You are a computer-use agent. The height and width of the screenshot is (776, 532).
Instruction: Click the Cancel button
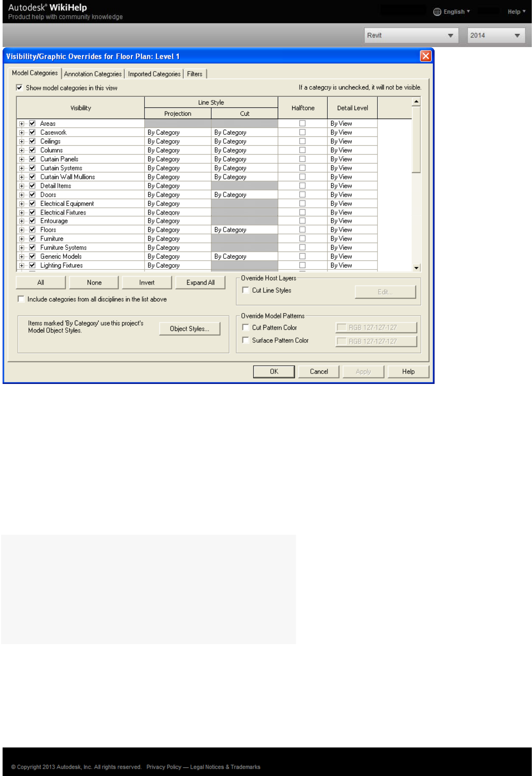click(x=319, y=371)
